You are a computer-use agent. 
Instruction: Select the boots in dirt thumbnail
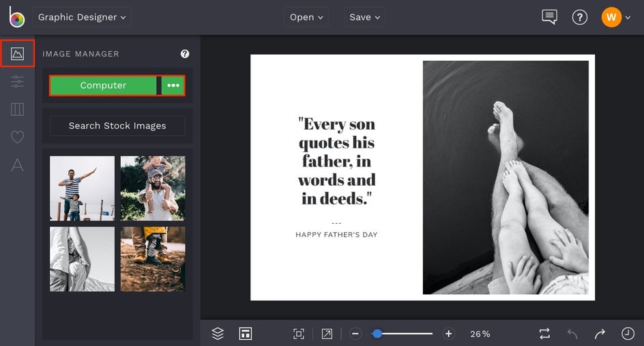coord(153,259)
